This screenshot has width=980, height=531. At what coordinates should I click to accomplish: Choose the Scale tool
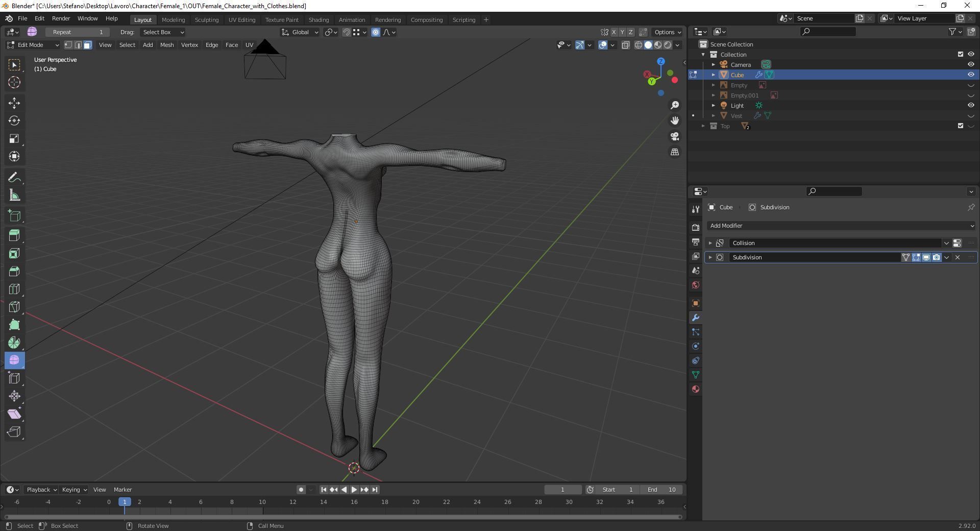14,139
